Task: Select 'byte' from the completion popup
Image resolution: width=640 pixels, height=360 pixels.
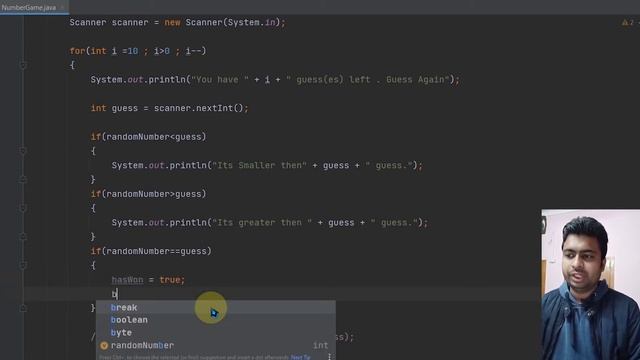Action: [216, 333]
